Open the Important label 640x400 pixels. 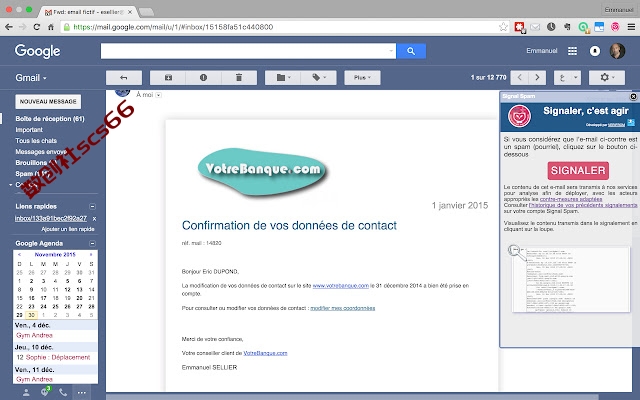coord(29,130)
